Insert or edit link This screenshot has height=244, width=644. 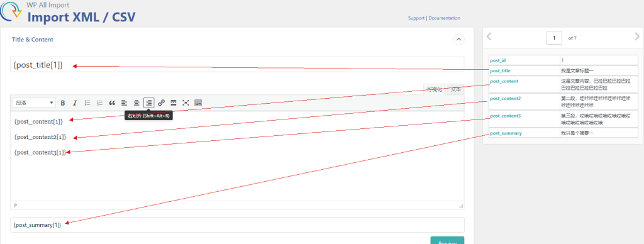click(x=162, y=103)
